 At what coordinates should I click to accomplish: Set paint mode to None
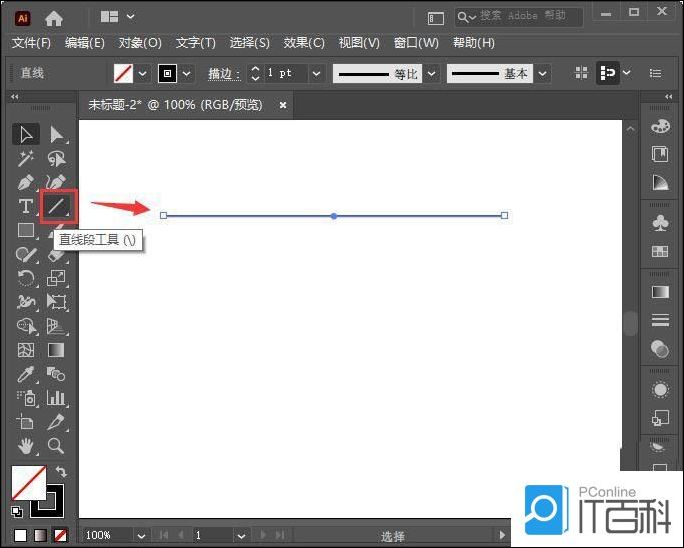pos(60,535)
